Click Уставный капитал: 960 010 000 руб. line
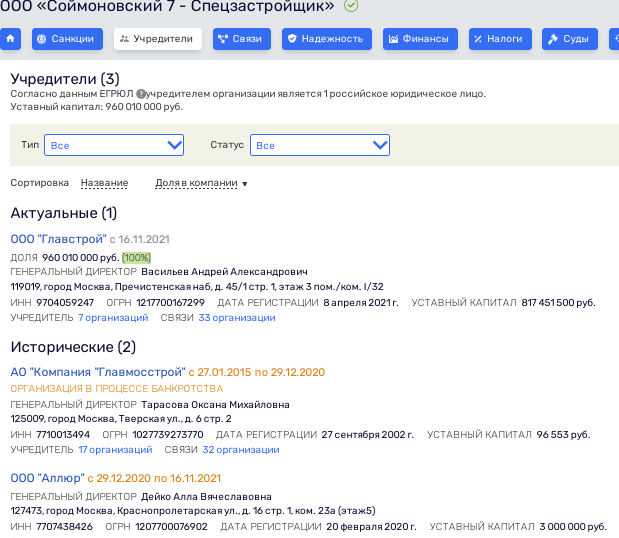The height and width of the screenshot is (538, 619). (96, 107)
